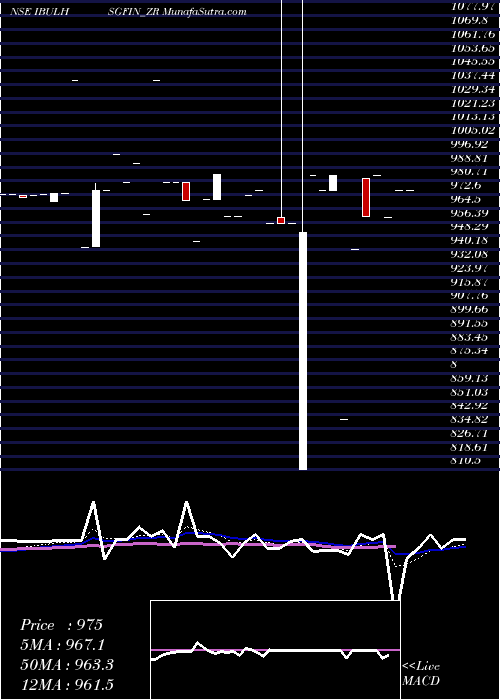Click the 842.92 price label
Image resolution: width=500 pixels, height=700 pixels.
[x=470, y=406]
